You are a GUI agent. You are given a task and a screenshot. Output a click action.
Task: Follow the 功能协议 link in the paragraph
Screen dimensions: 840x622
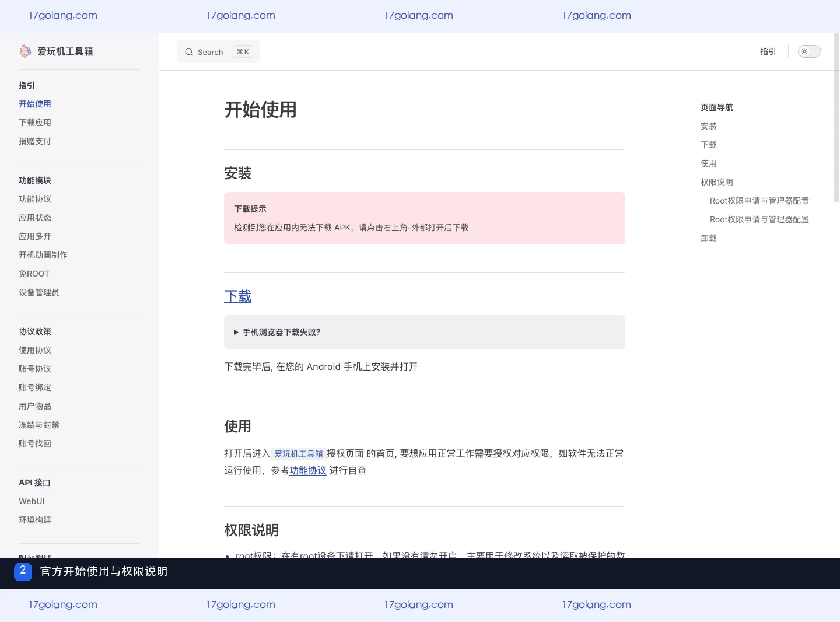coord(308,470)
